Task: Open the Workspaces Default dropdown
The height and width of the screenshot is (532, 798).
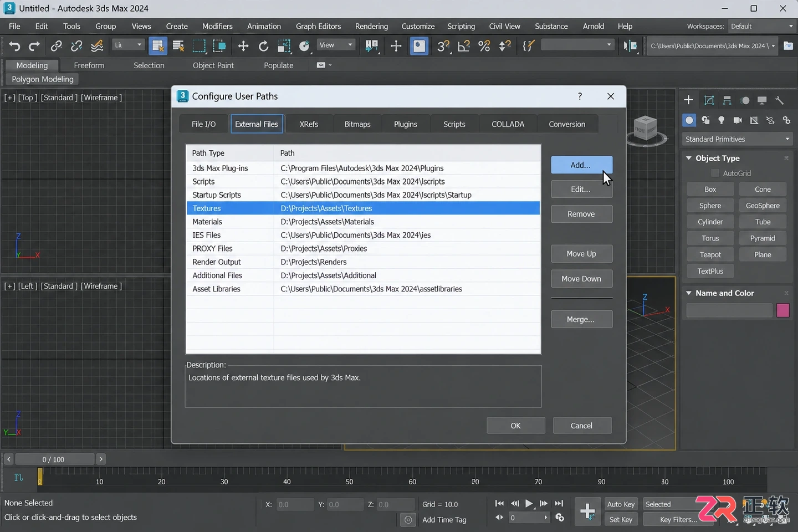Action: pyautogui.click(x=761, y=26)
